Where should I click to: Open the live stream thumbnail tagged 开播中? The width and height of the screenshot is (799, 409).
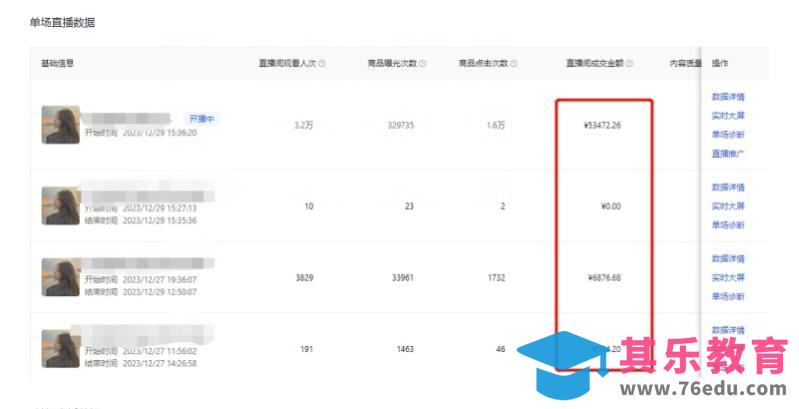(x=60, y=125)
